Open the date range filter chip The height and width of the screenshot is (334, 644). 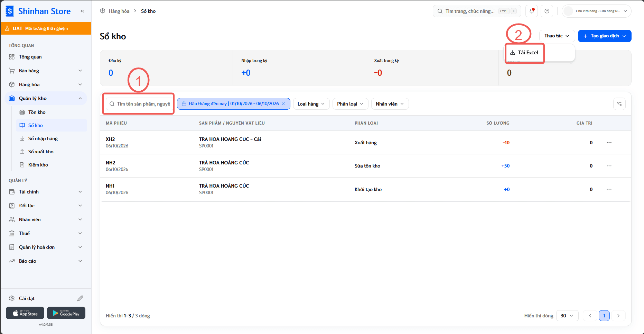(x=234, y=104)
